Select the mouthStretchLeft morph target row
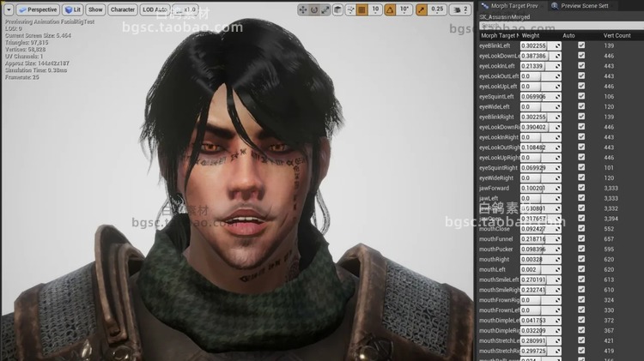Image resolution: width=644 pixels, height=361 pixels. 561,340
